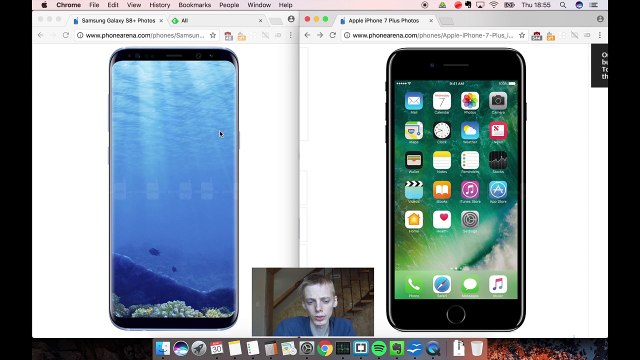
Task: Click red calendar extension in right window
Action: pos(537,36)
